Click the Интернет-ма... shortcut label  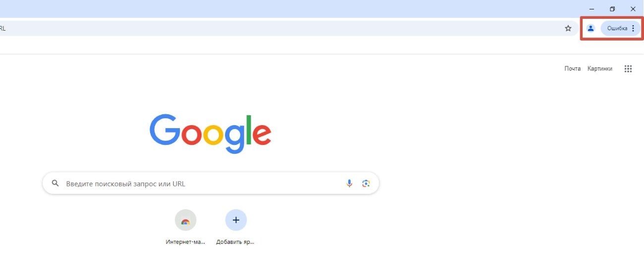point(185,242)
